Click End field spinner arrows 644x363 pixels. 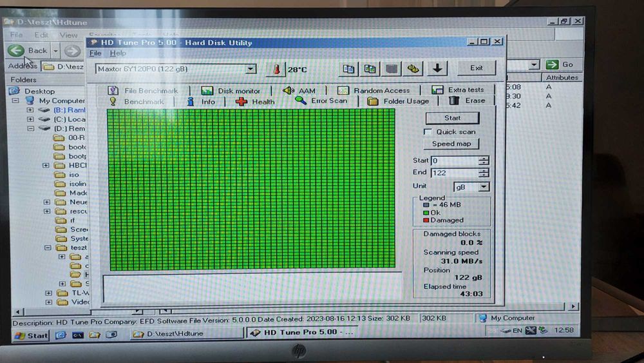[x=484, y=173]
